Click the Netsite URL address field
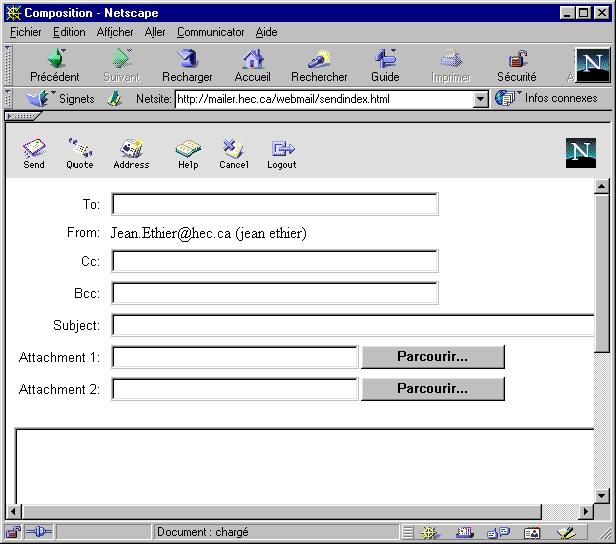The image size is (616, 544). tap(324, 99)
